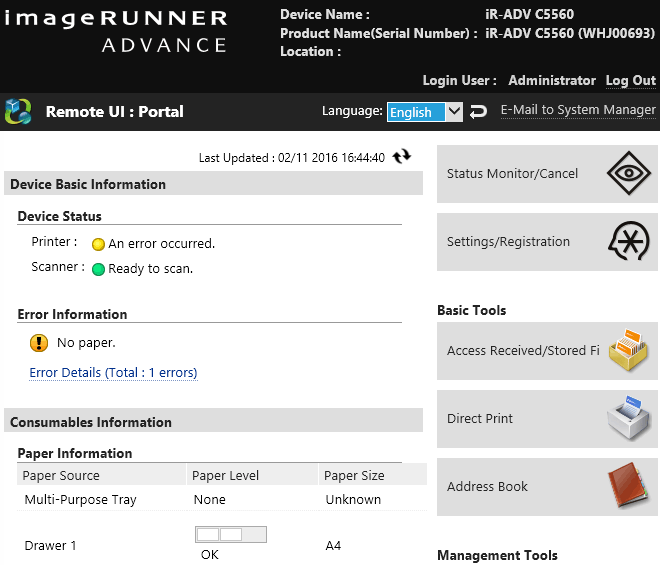Screen dimensions: 660x565
Task: Click the serial number 'iR-ADV C5560 (WHJ00693)'
Action: [x=570, y=33]
